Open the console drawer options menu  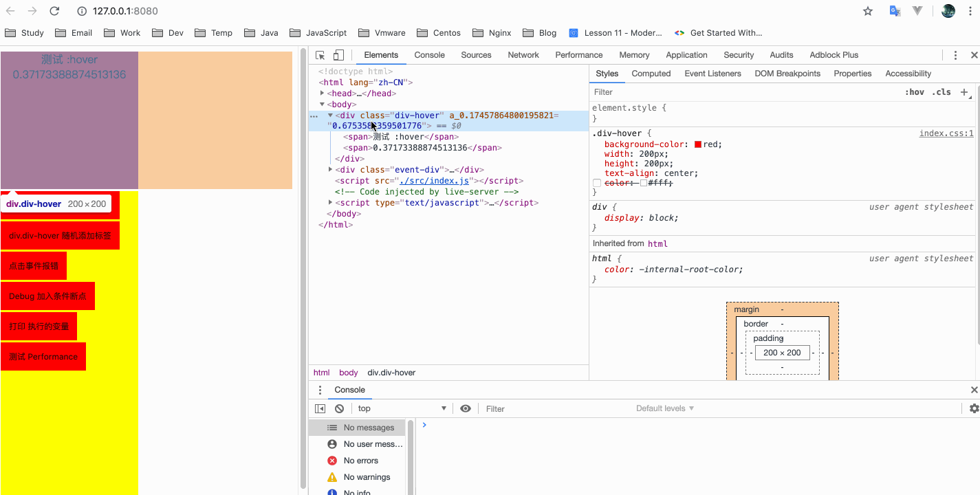[x=320, y=390]
